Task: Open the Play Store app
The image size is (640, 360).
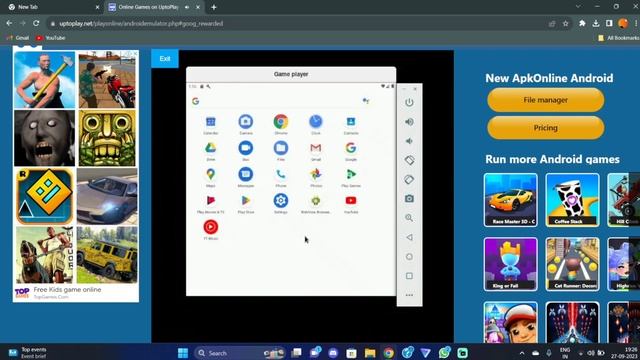Action: pos(246,201)
